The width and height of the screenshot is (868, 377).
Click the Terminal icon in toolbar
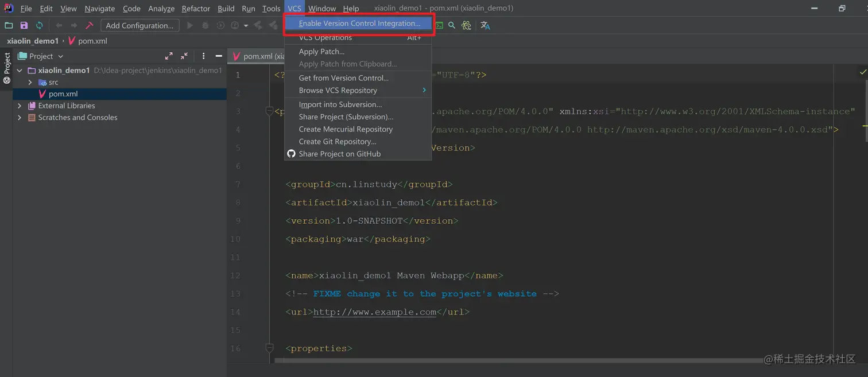[439, 25]
